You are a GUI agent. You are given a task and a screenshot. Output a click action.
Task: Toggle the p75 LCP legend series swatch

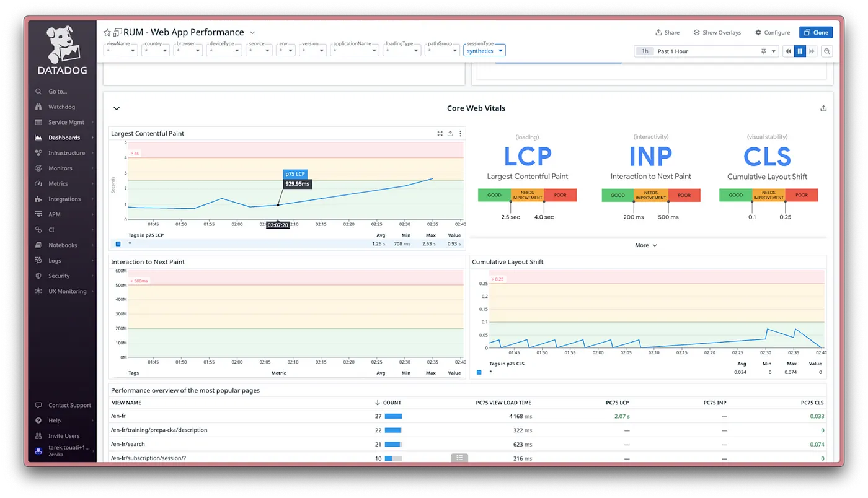click(118, 244)
